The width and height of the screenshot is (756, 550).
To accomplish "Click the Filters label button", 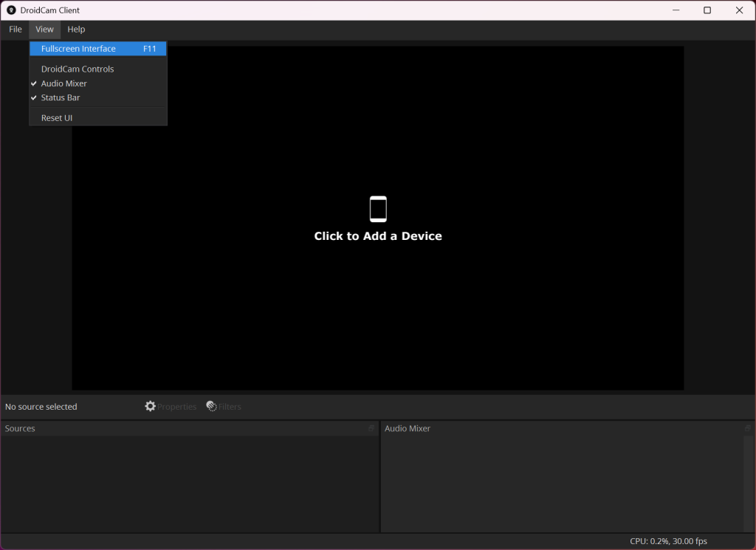I will [x=230, y=407].
